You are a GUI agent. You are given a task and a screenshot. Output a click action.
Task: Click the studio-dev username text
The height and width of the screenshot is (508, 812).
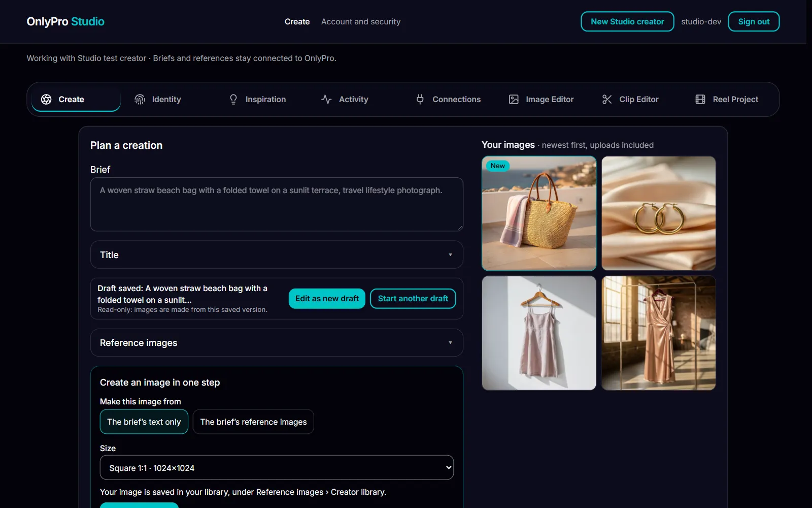[701, 22]
